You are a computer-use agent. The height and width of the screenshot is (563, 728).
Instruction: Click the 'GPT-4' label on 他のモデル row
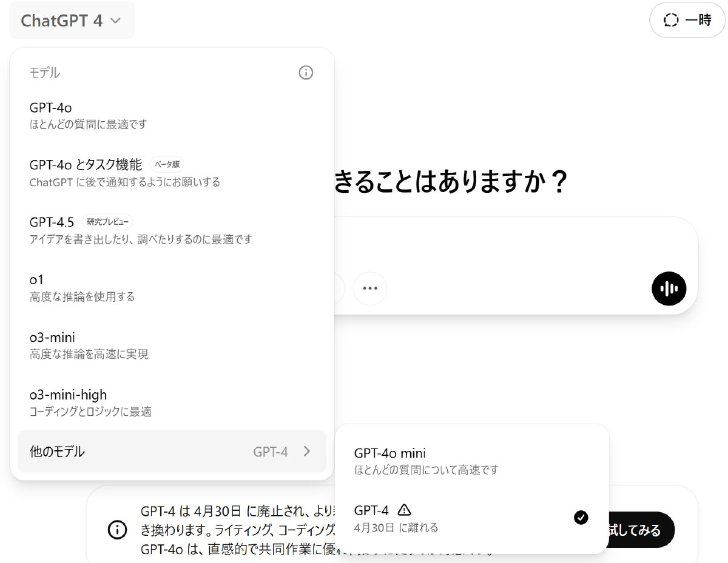point(270,452)
